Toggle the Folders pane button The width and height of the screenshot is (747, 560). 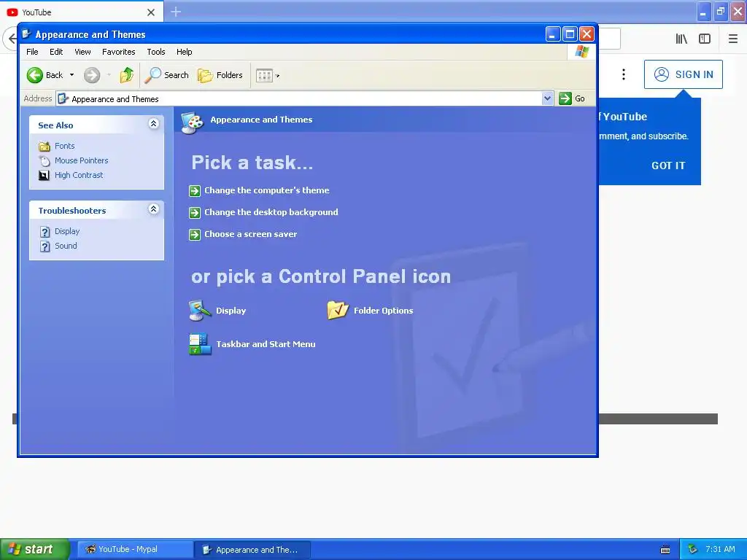(220, 75)
